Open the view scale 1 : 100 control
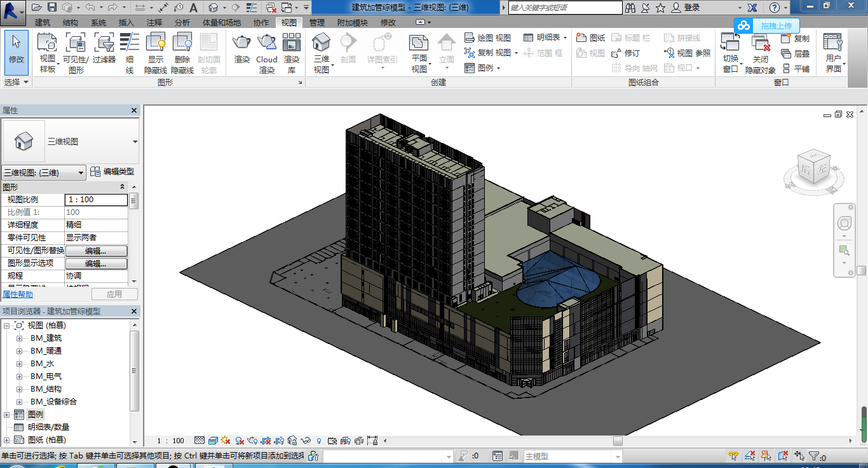 (170, 441)
